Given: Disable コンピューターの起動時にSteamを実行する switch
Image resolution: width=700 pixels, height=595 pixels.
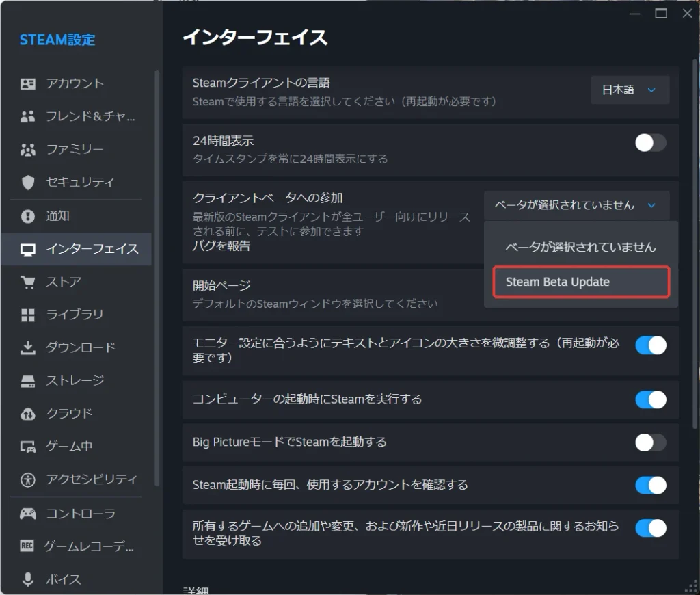Looking at the screenshot, I should 651,399.
